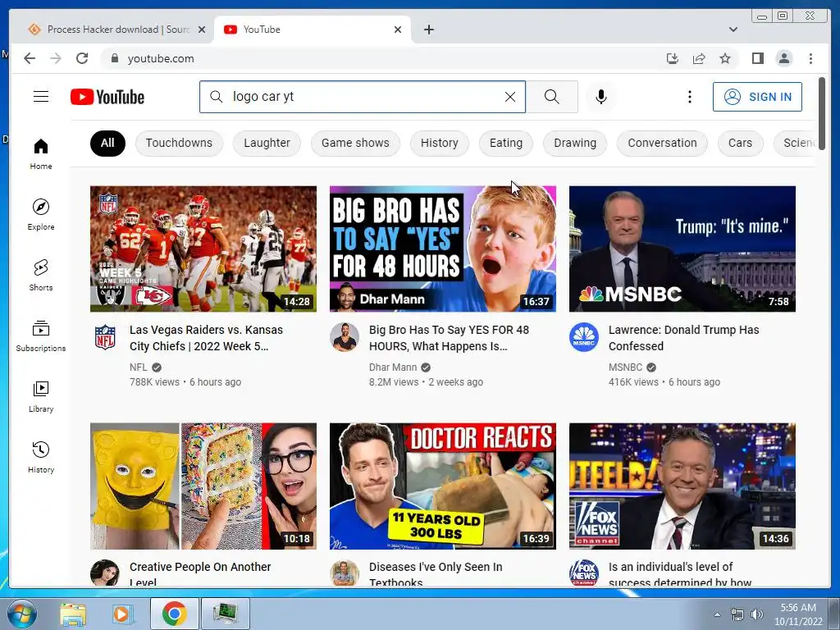
Task: Open Trump "It's mine" MSNBC thumbnail
Action: pyautogui.click(x=682, y=249)
